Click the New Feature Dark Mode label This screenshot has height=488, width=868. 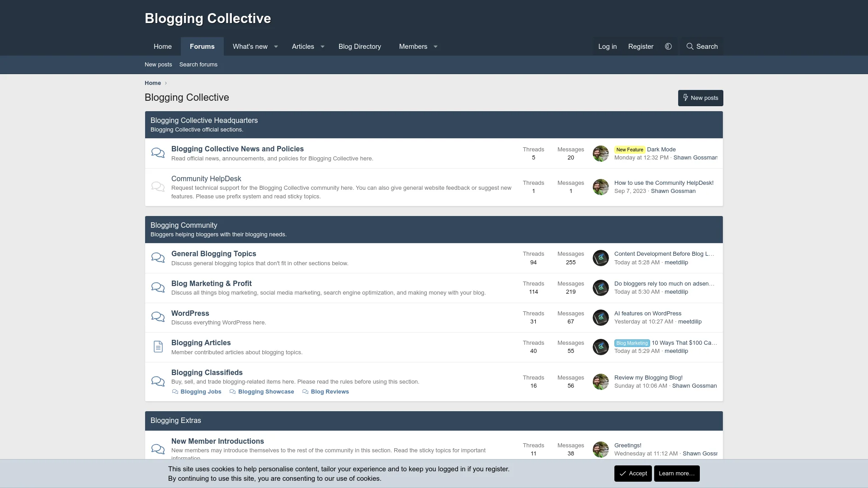point(645,149)
